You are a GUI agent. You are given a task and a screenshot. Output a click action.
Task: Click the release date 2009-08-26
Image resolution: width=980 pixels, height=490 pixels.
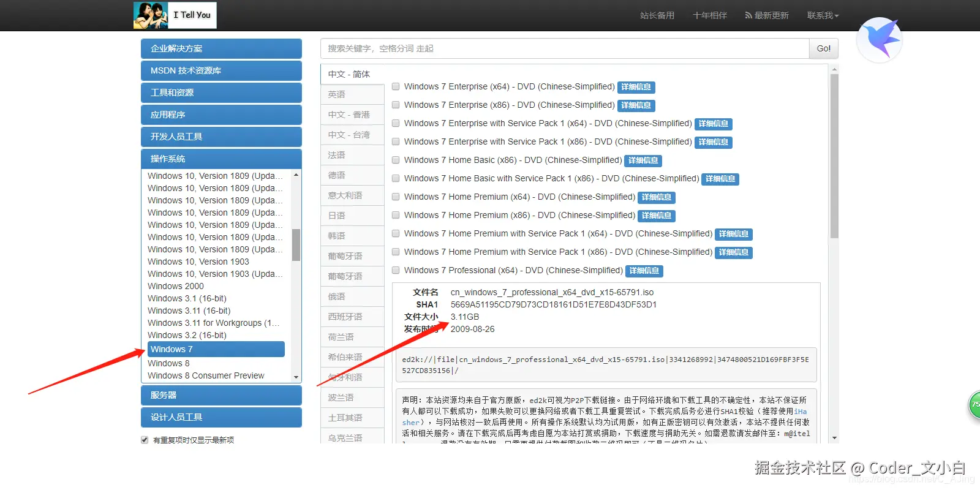pyautogui.click(x=472, y=329)
